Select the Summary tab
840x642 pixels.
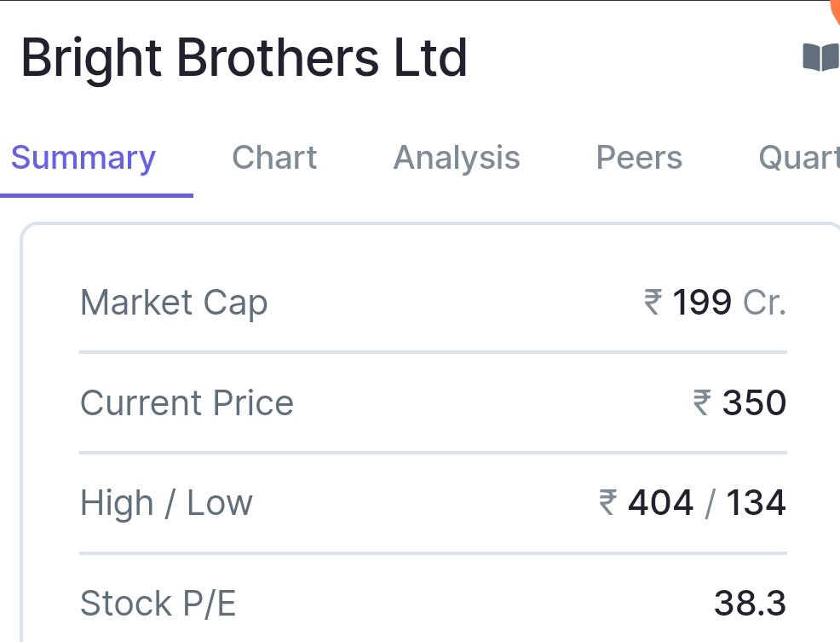tap(83, 158)
